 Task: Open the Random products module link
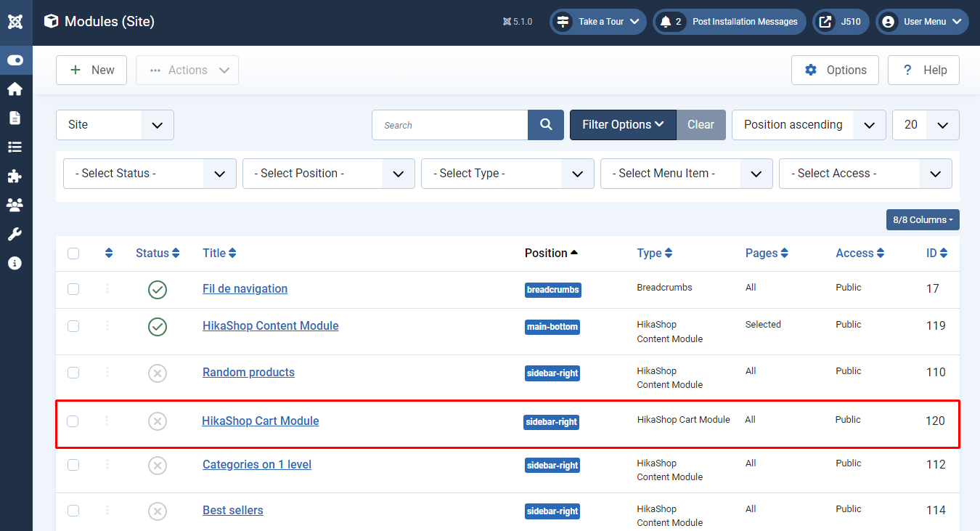click(248, 373)
